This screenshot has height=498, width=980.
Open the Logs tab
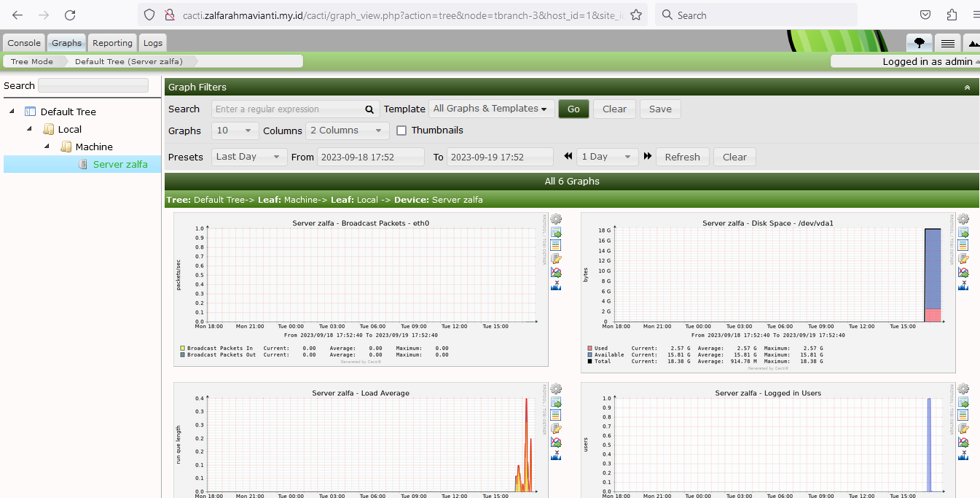click(x=153, y=43)
